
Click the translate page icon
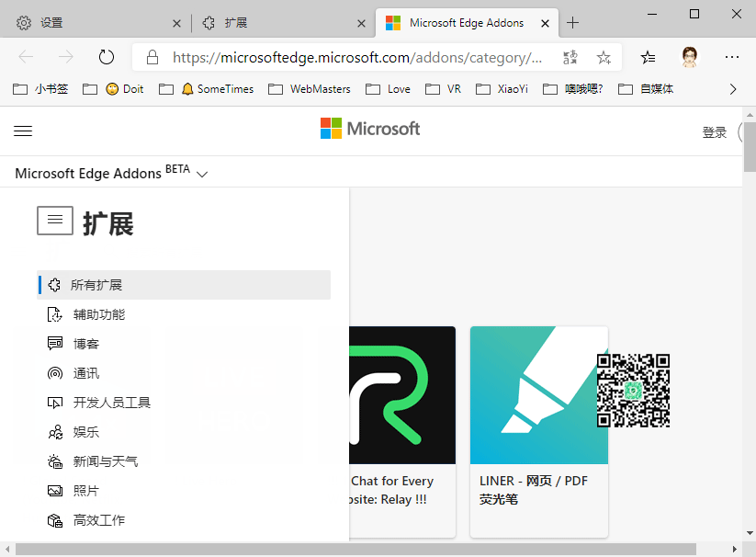(570, 57)
